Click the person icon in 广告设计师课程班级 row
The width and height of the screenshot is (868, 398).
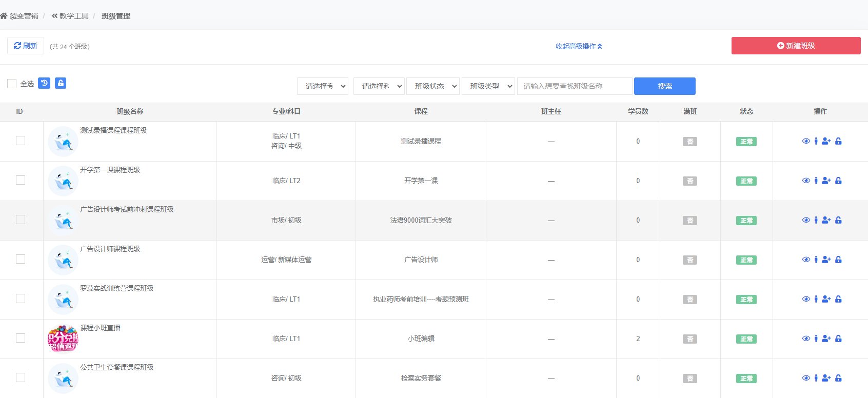[x=816, y=260]
